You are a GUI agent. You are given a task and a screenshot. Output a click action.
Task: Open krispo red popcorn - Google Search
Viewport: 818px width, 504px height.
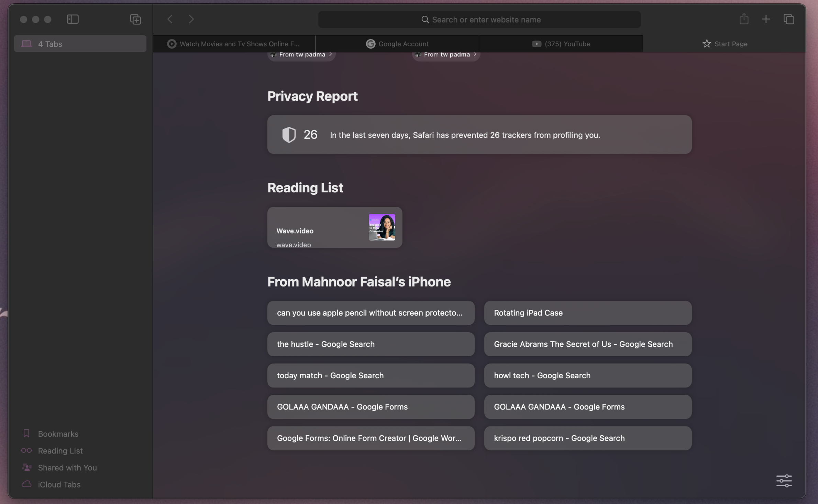(x=588, y=438)
